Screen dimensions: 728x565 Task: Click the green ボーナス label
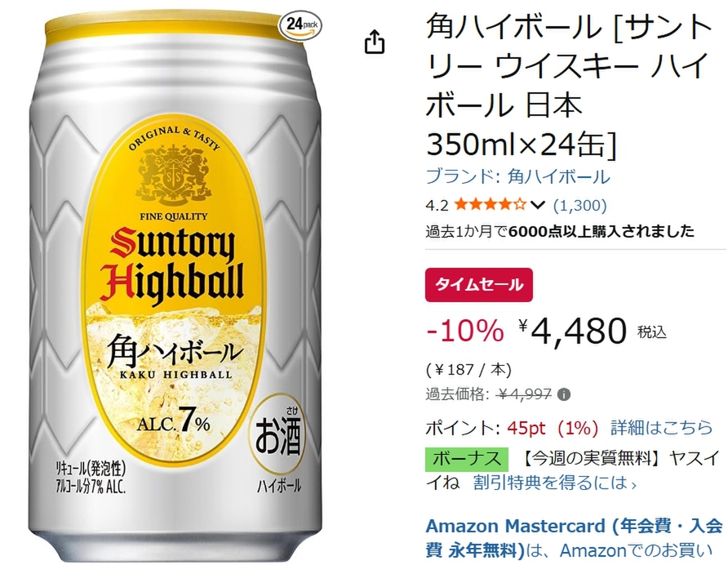coord(467,459)
